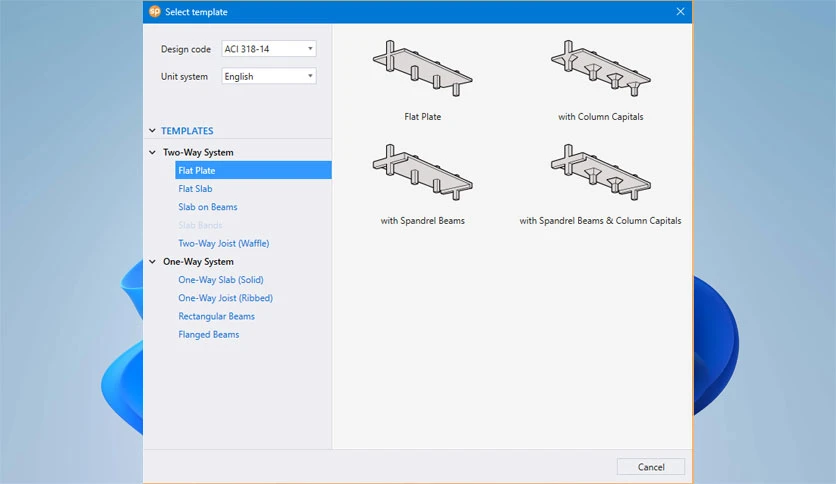This screenshot has width=836, height=484.
Task: Open the Flanged Beams category
Action: pos(208,335)
